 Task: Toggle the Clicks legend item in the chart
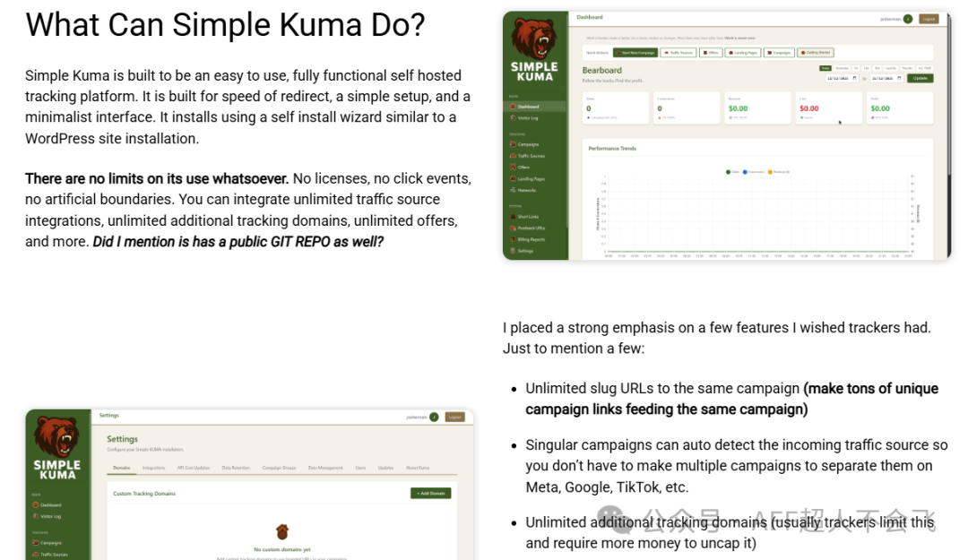[732, 172]
